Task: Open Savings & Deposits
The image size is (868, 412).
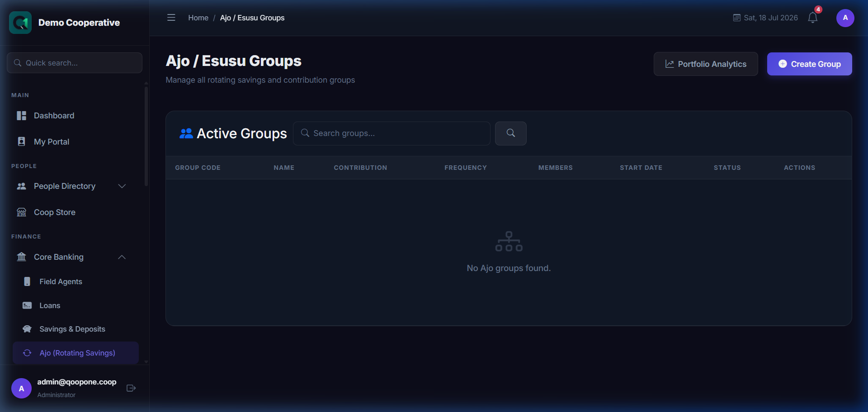Action: click(75, 329)
